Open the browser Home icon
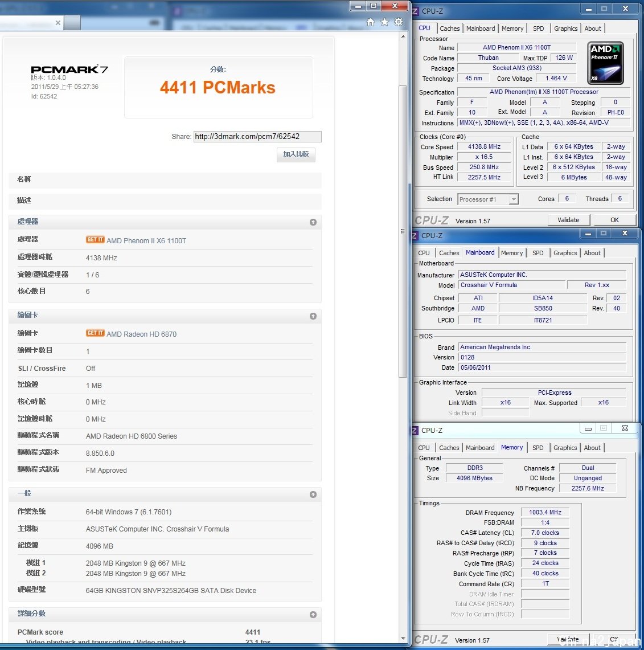This screenshot has width=644, height=650. point(371,22)
